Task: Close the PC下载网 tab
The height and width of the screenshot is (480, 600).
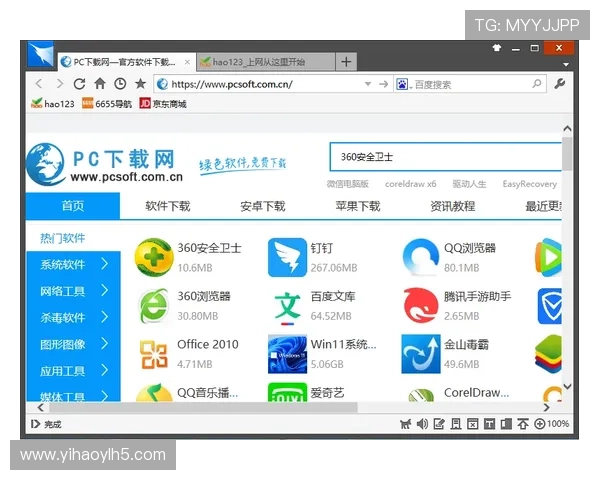Action: click(x=187, y=62)
